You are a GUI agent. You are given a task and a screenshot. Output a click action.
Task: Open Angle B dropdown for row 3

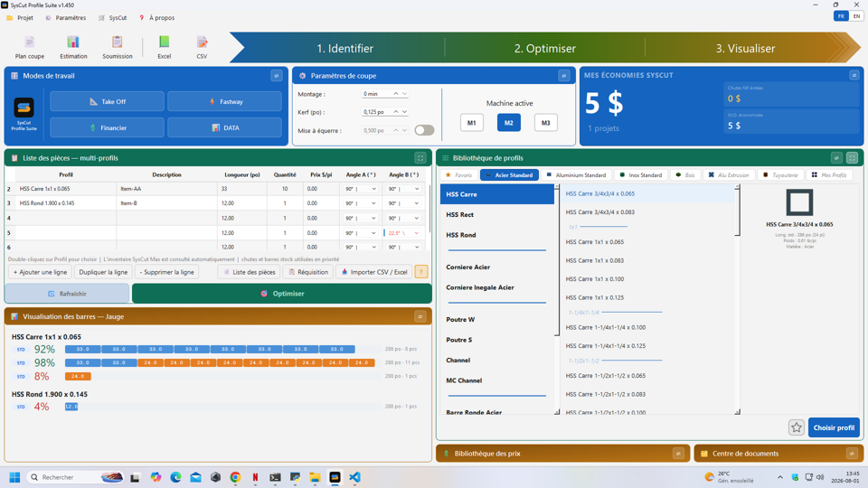(403, 203)
